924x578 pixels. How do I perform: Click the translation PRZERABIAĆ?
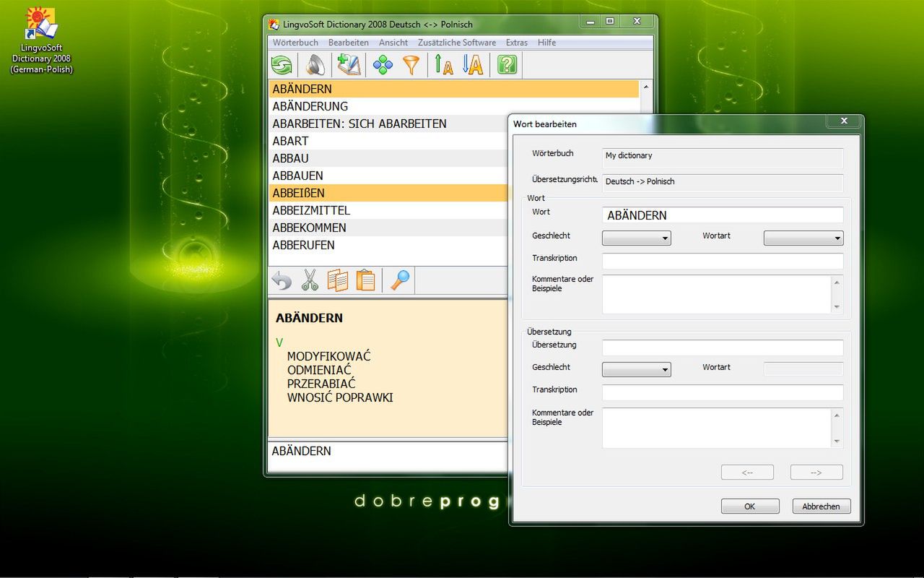coord(321,384)
